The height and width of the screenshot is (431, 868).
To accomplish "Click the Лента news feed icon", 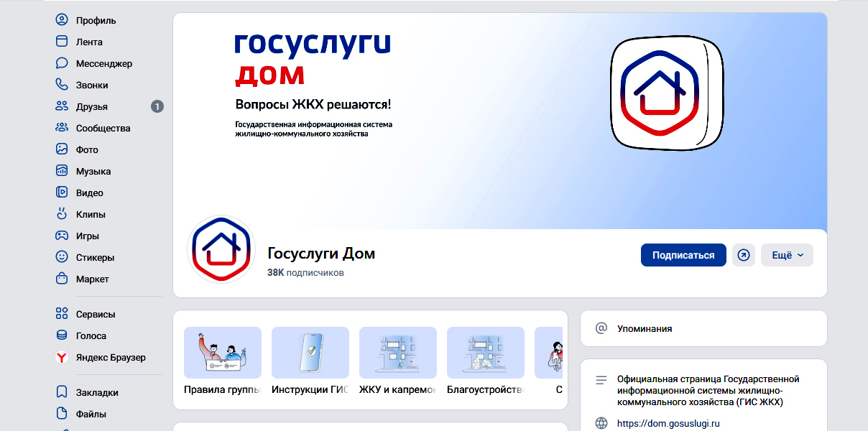I will 62,42.
